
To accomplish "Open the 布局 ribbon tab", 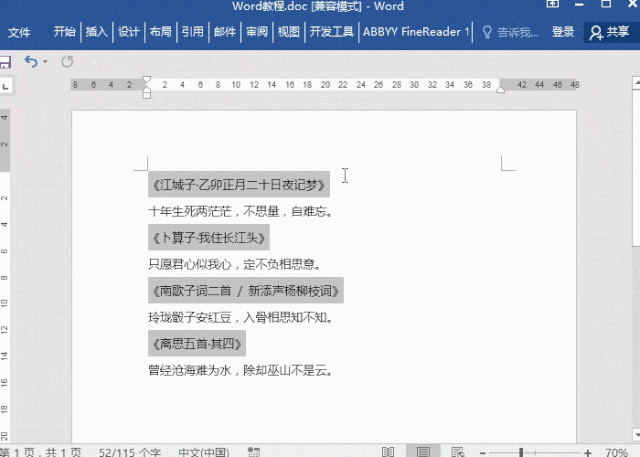I will pyautogui.click(x=160, y=32).
